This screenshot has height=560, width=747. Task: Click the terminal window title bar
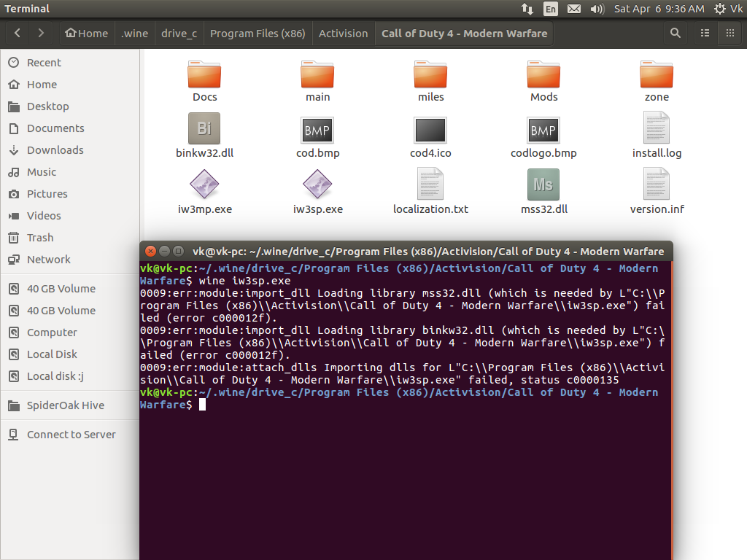406,251
